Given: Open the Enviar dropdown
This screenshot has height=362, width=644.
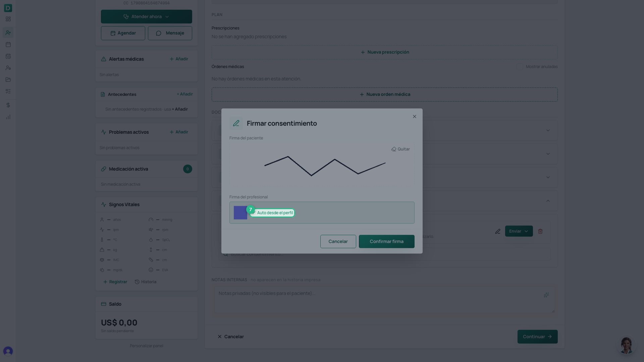Looking at the screenshot, I should (519, 231).
